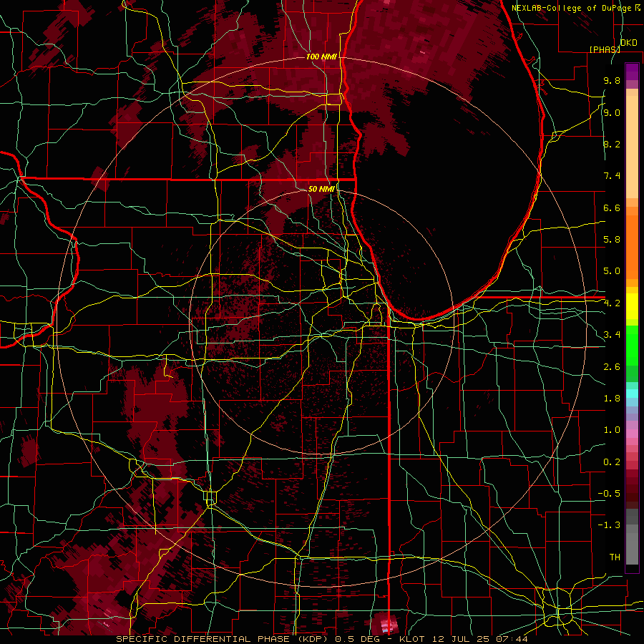Image resolution: width=644 pixels, height=644 pixels.
Task: Click the 3.4 scale label
Action: point(612,335)
